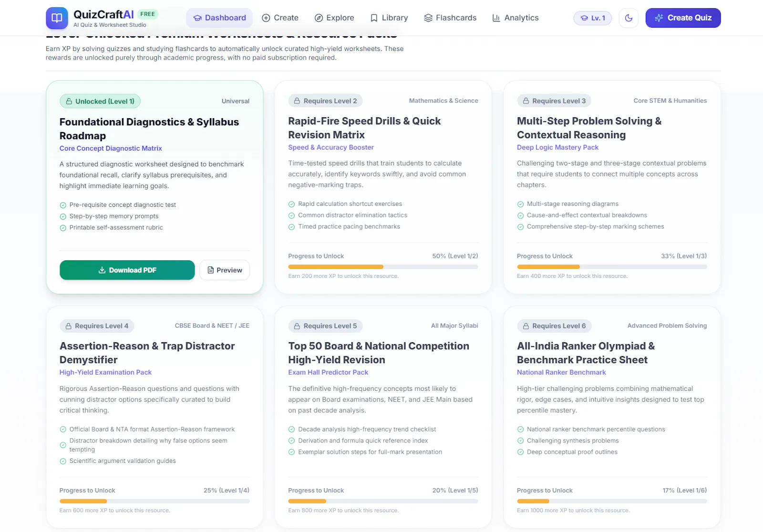Click the 'High-Yield Examination Pack' subtitle
This screenshot has height=532, width=763.
(x=105, y=372)
